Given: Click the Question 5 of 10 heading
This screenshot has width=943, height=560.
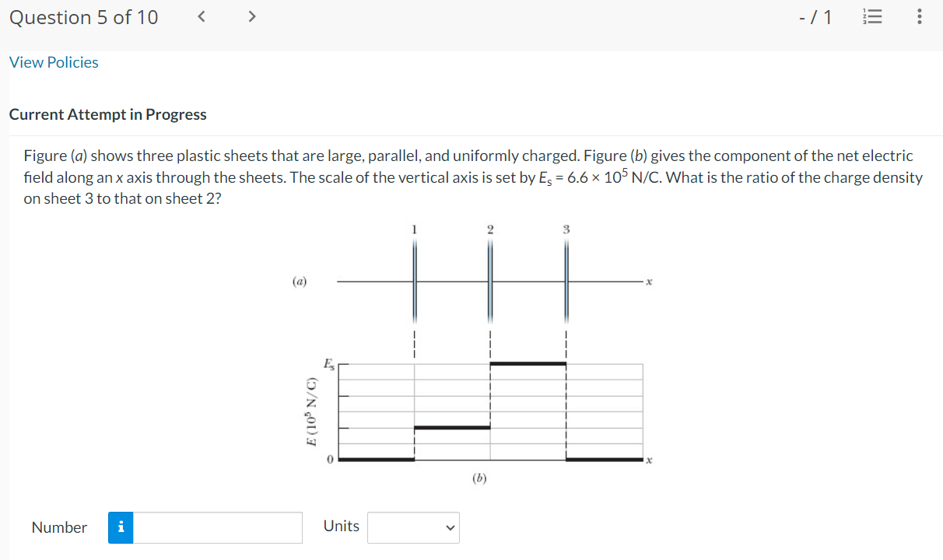Looking at the screenshot, I should 83,16.
